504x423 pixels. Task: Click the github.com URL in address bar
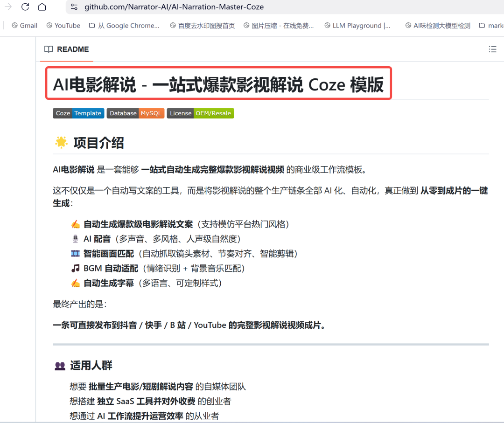(x=174, y=7)
